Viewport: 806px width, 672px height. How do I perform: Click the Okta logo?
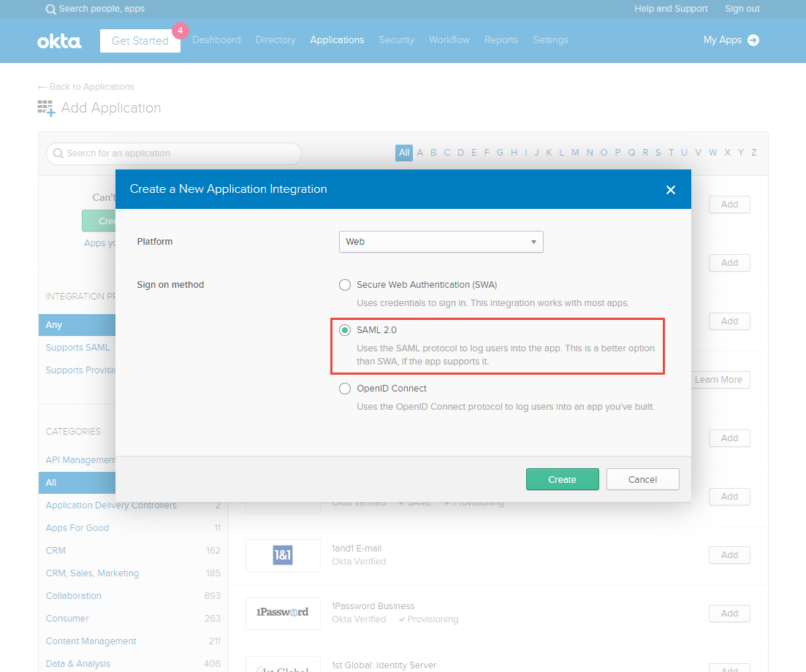(x=58, y=41)
